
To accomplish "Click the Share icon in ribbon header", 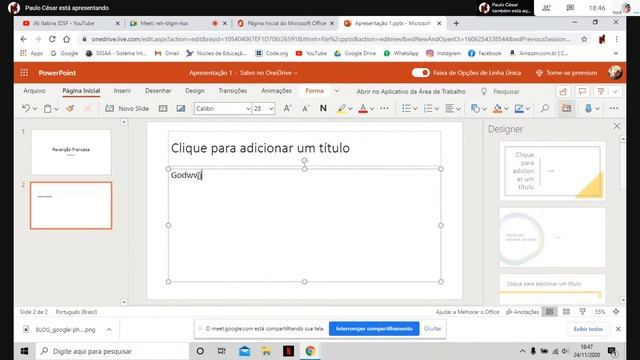I will pyautogui.click(x=563, y=91).
